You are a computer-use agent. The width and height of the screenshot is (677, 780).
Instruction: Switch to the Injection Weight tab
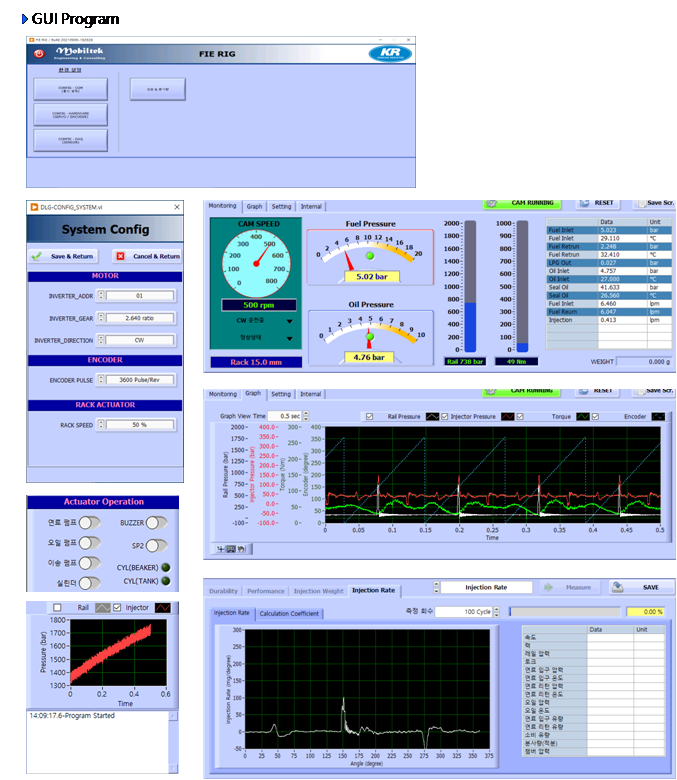tap(318, 591)
